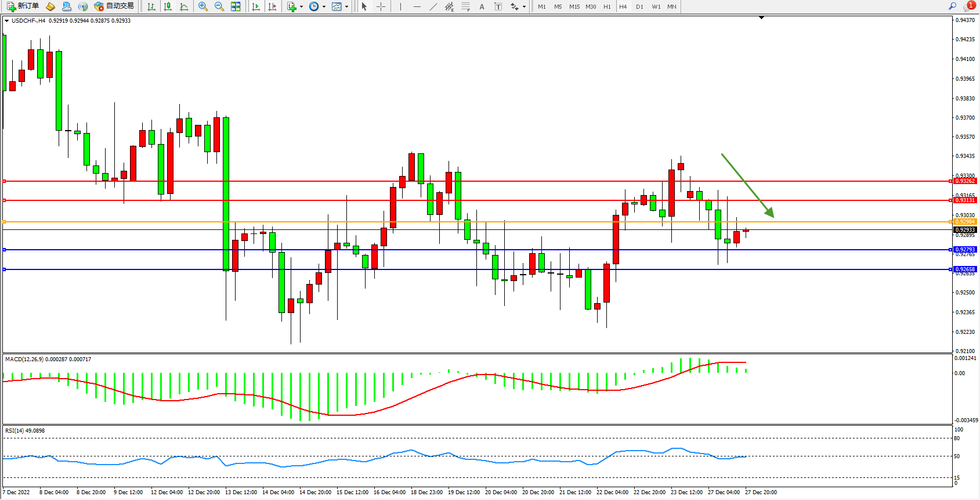Expand the chart templates dropdown
This screenshot has height=500, width=980.
pos(346,7)
